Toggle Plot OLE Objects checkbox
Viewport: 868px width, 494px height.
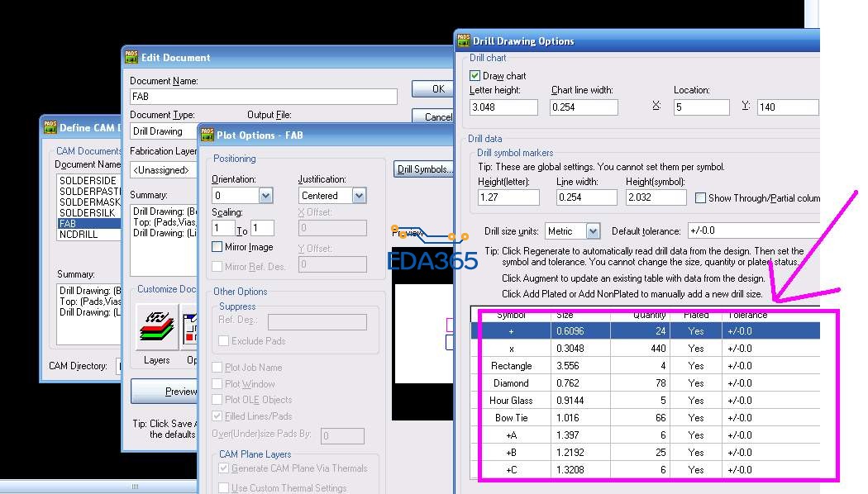217,399
